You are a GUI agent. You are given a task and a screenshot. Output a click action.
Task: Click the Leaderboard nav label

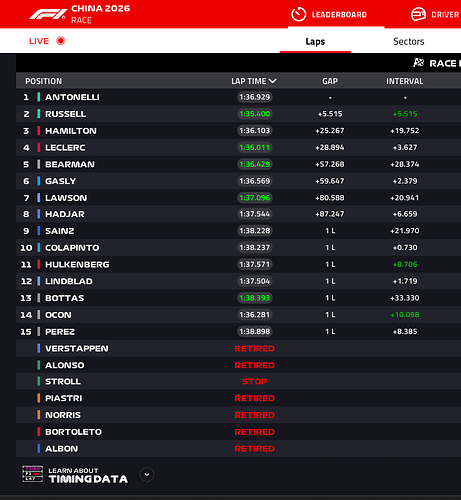339,15
